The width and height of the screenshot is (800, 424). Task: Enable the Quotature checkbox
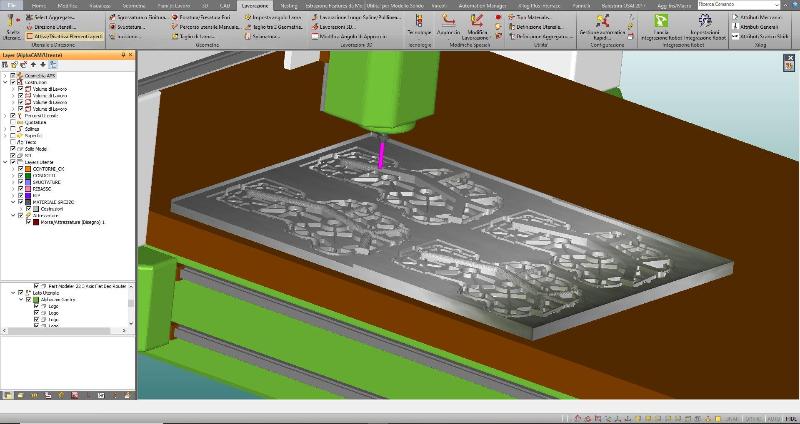(x=13, y=122)
